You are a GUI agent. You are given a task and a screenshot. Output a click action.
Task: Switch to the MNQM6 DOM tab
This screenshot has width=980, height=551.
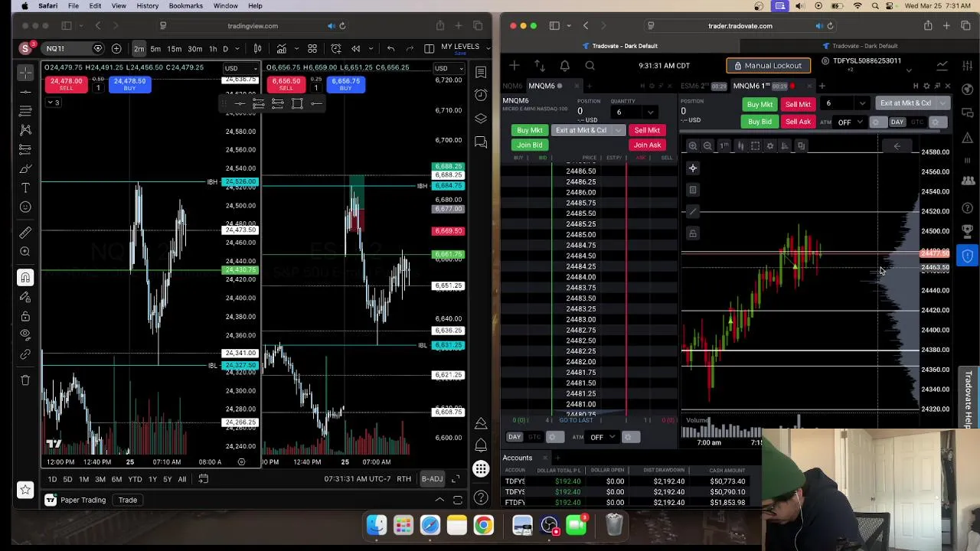tap(541, 86)
